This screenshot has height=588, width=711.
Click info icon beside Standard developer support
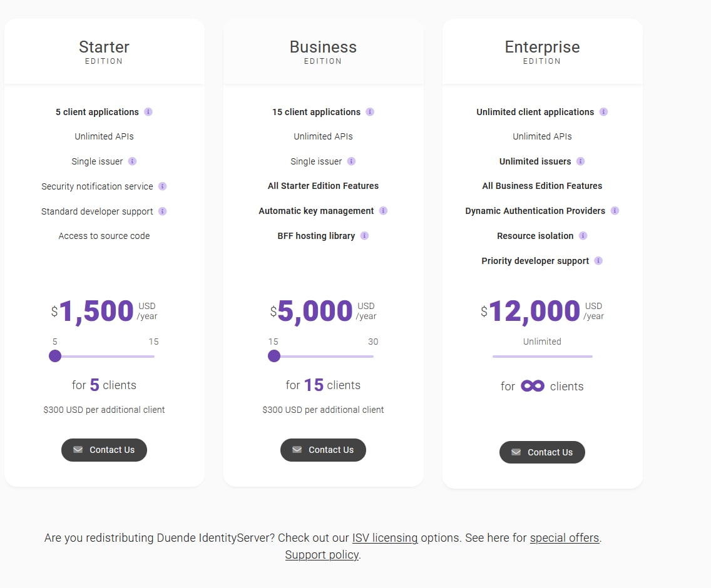tap(163, 211)
